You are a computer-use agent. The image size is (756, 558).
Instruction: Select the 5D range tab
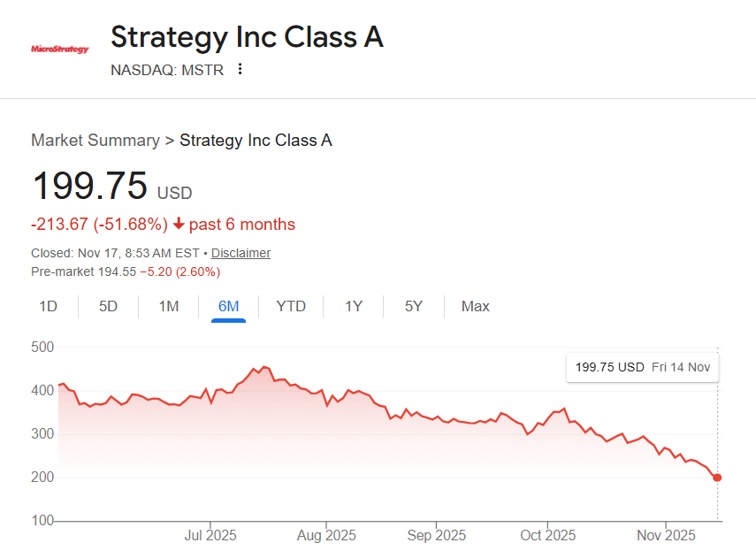click(x=108, y=306)
